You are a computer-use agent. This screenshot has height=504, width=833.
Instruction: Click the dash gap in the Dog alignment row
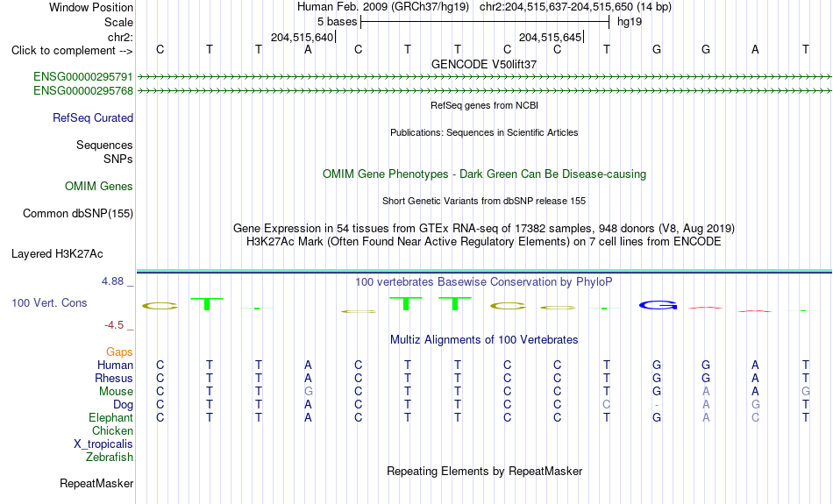tap(657, 405)
